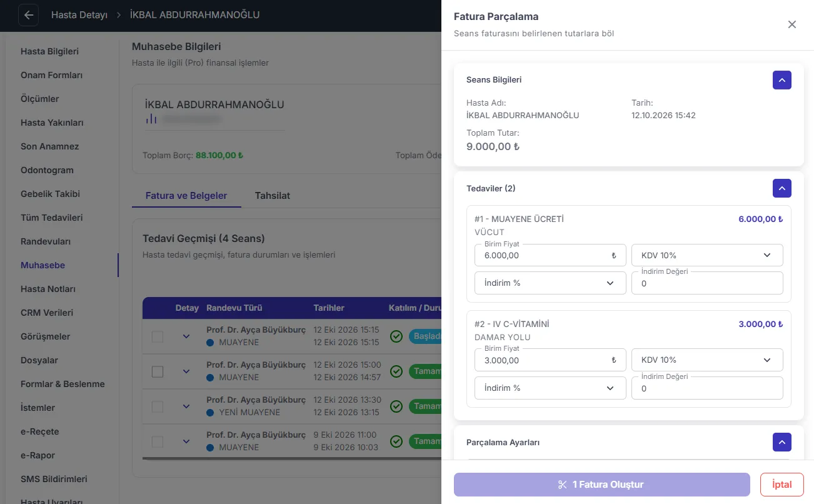Click the Tarihler column header
The height and width of the screenshot is (504, 814).
click(x=329, y=308)
